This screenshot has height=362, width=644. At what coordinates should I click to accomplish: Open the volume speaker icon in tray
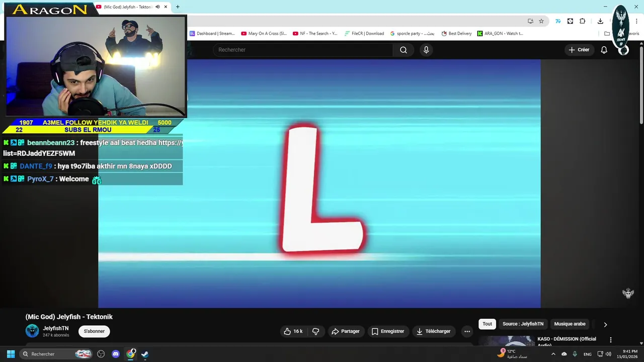pyautogui.click(x=608, y=354)
